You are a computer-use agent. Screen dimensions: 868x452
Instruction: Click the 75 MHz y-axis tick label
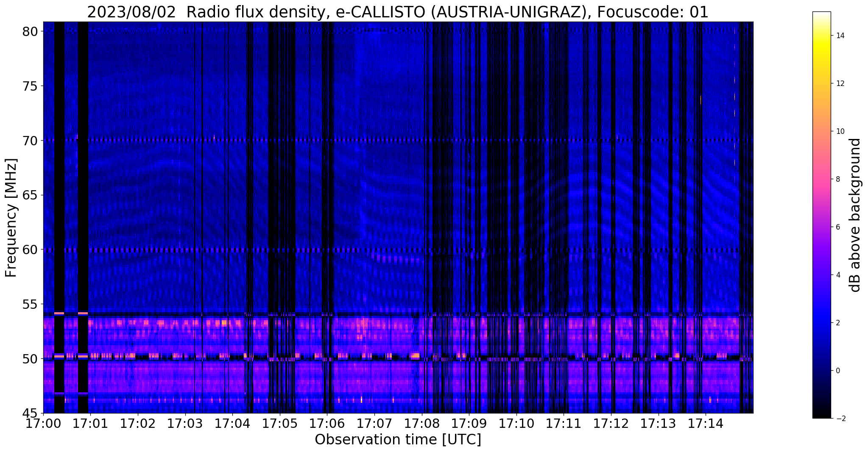[31, 86]
